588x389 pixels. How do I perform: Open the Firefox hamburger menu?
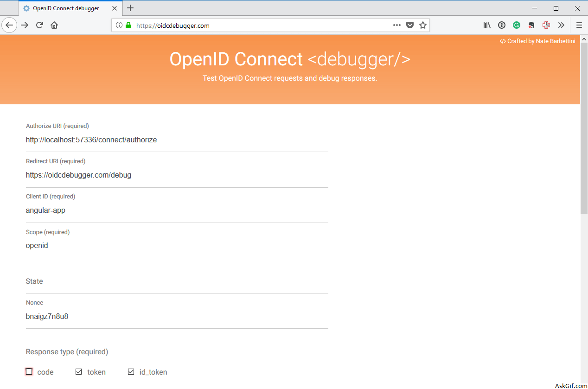tap(579, 25)
